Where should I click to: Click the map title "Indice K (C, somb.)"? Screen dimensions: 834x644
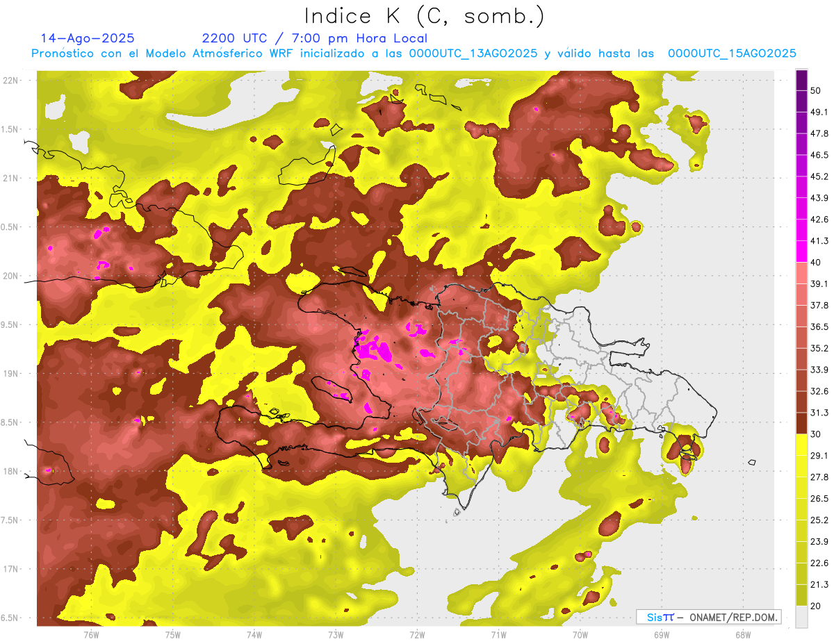click(x=424, y=16)
